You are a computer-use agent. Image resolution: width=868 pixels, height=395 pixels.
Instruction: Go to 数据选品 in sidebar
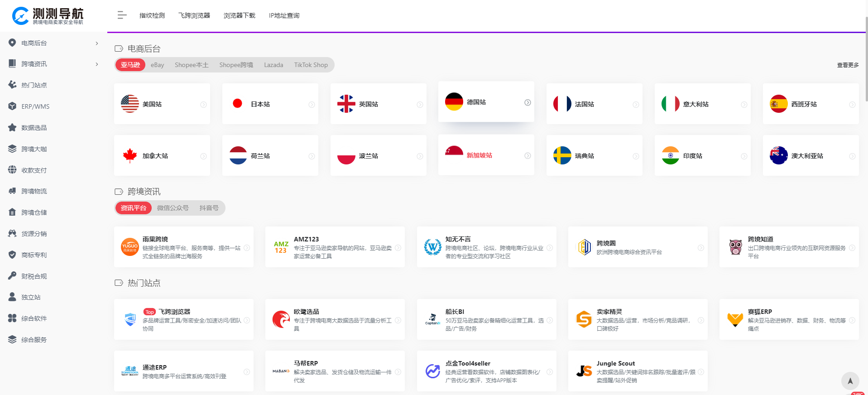[34, 128]
